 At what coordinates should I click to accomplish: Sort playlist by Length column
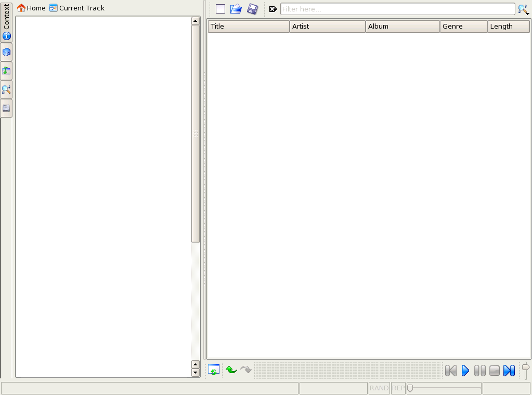tap(508, 27)
